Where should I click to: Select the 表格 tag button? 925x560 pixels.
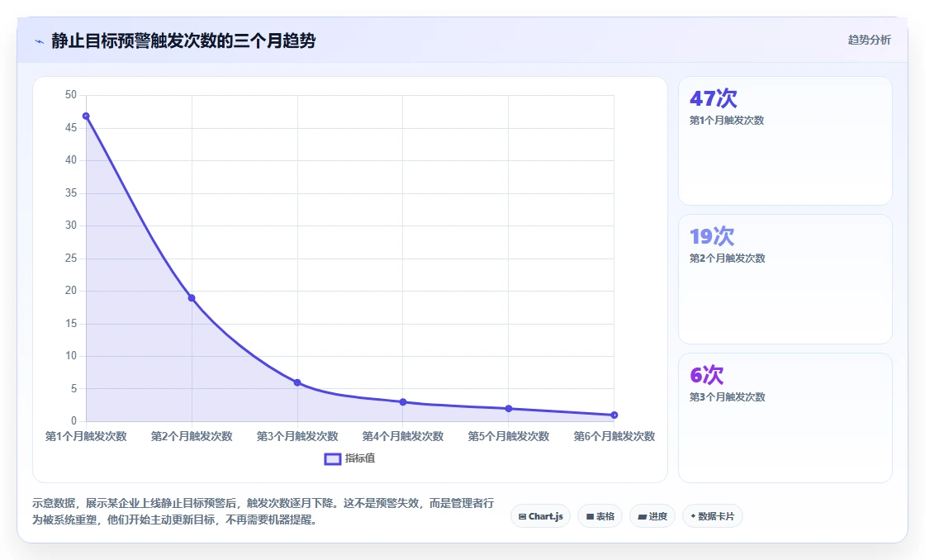(600, 516)
